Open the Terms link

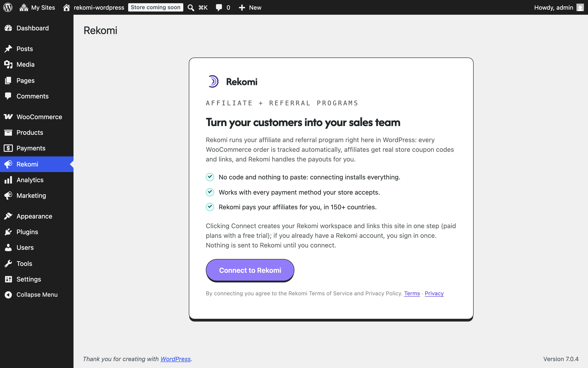click(x=412, y=293)
